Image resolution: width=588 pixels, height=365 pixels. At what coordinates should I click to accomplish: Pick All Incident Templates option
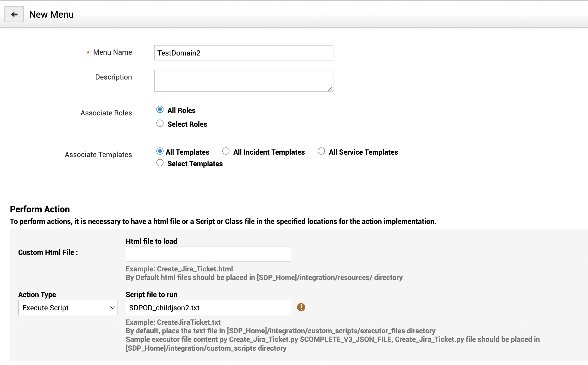coord(226,151)
